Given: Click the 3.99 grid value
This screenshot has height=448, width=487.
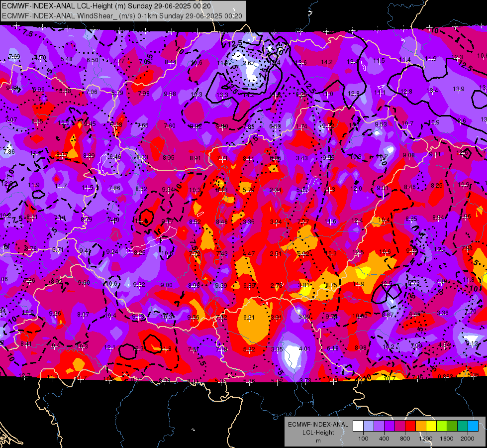Looking at the screenshot, I should coord(304,317).
